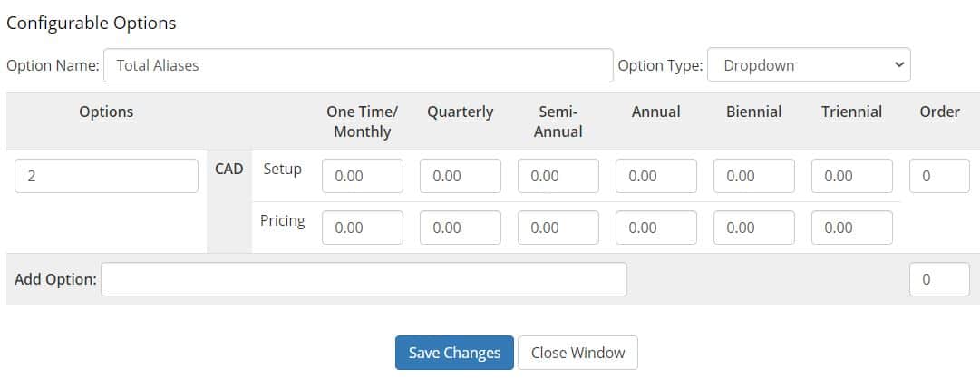Open the Option Type dropdown
980x388 pixels.
[808, 65]
